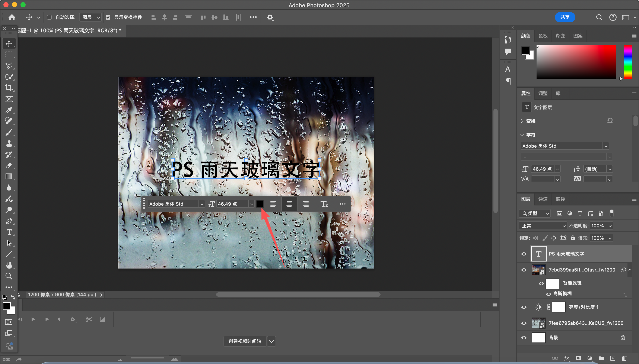Hide the 背景 layer
This screenshot has height=364, width=639.
coord(524,338)
